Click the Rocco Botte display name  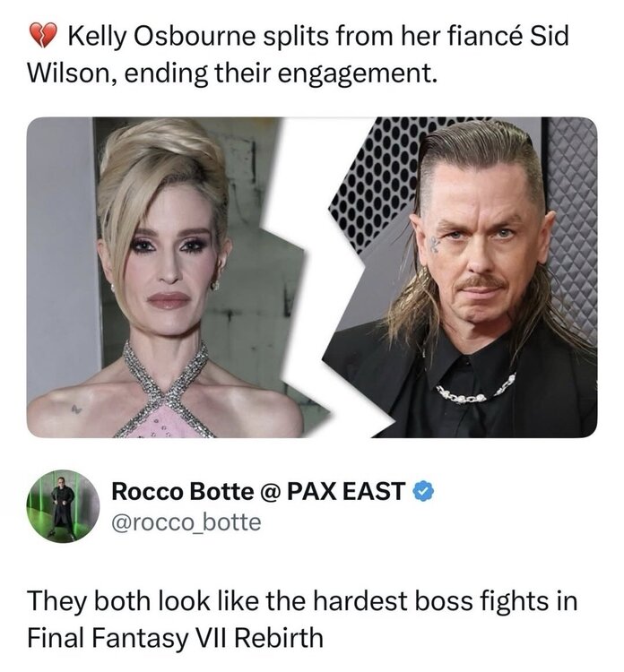(x=182, y=491)
